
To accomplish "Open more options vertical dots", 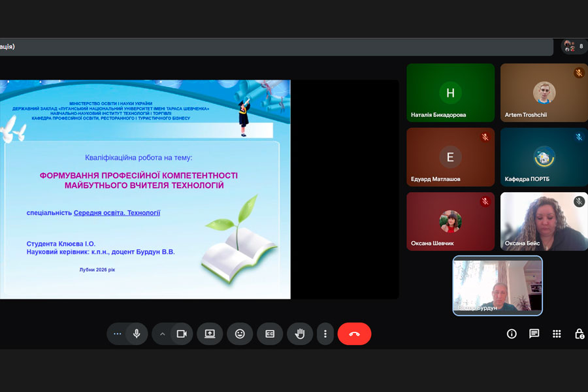I will [325, 333].
